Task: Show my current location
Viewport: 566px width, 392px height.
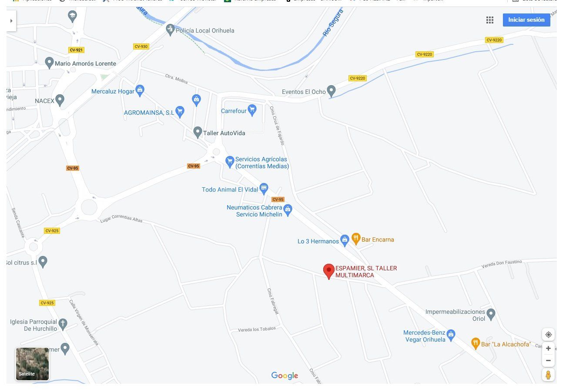Action: (548, 334)
